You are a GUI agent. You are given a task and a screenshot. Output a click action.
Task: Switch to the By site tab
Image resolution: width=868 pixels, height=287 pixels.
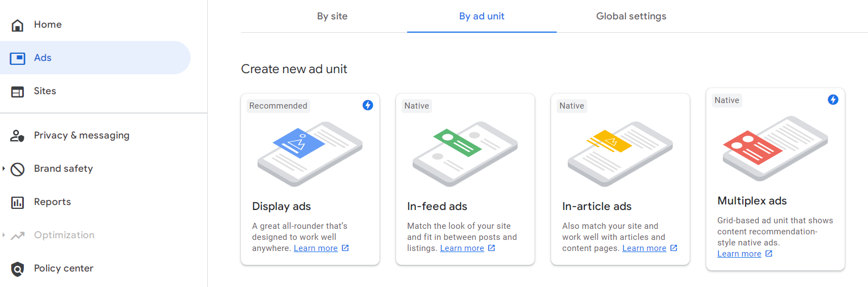332,16
